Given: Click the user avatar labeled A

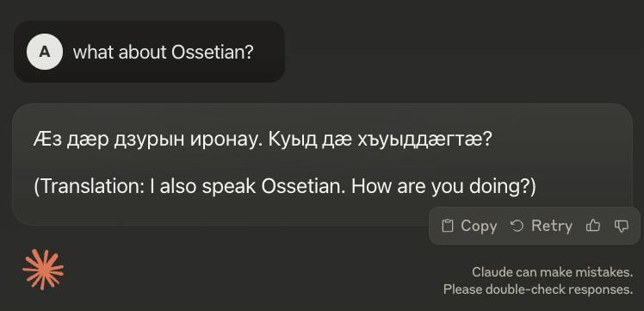Looking at the screenshot, I should tap(45, 52).
